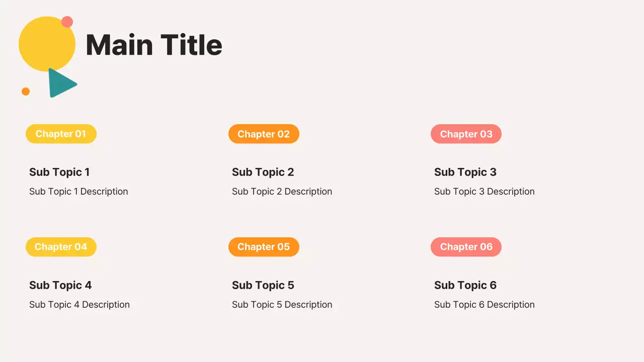The height and width of the screenshot is (362, 644).
Task: Select the Chapter 01 yellow pill
Action: tap(61, 134)
